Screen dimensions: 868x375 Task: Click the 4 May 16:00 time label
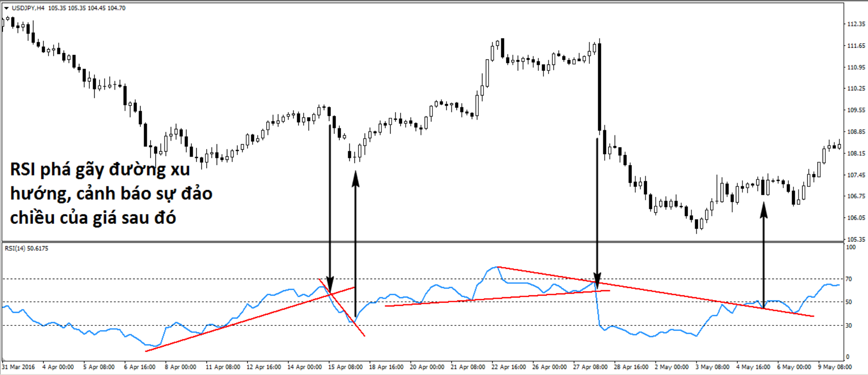tap(753, 367)
